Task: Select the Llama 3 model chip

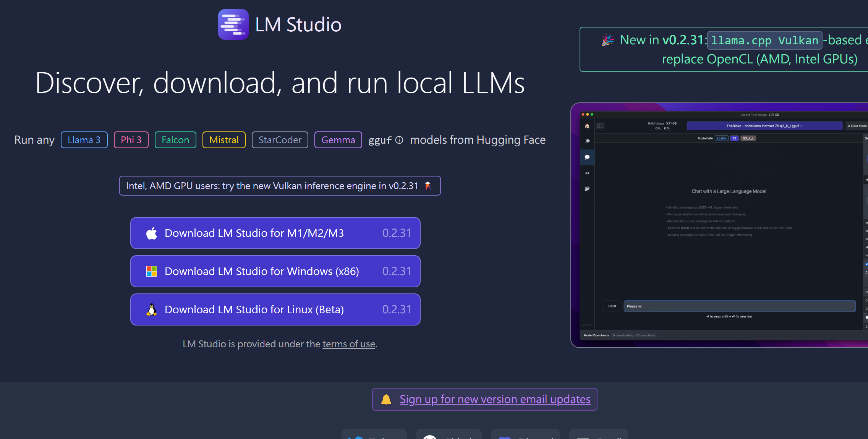Action: (84, 140)
